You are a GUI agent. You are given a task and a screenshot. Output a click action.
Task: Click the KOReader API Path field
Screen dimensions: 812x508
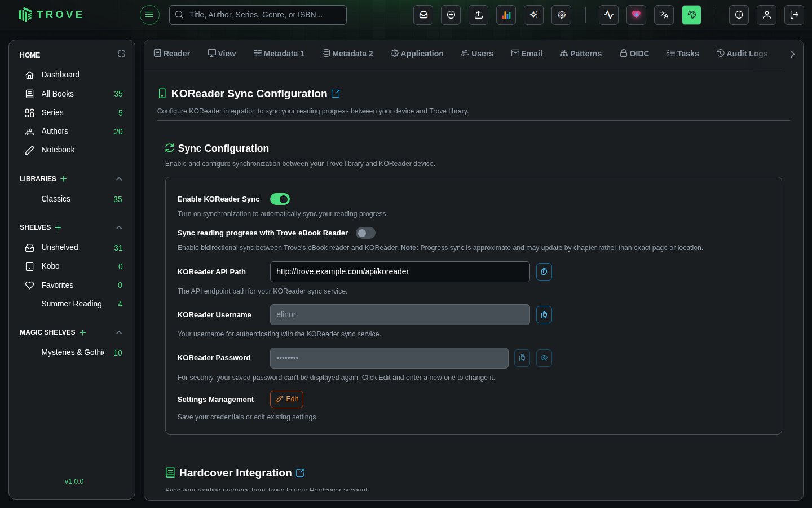[x=400, y=271]
